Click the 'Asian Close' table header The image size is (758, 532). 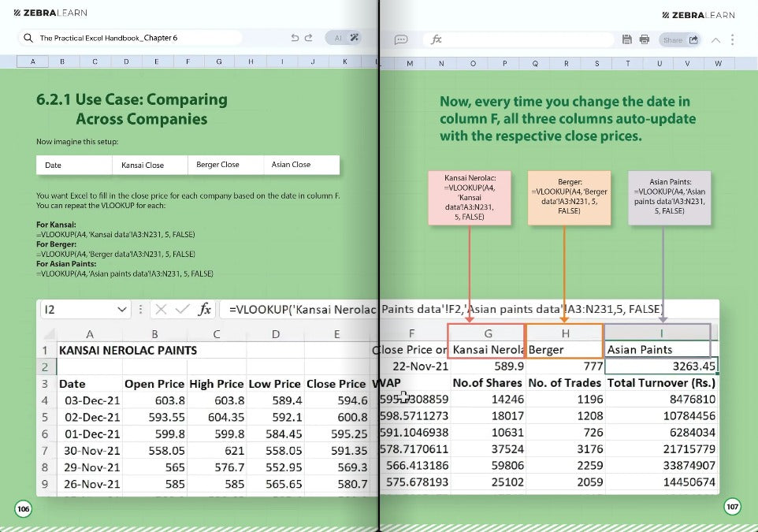(x=302, y=165)
